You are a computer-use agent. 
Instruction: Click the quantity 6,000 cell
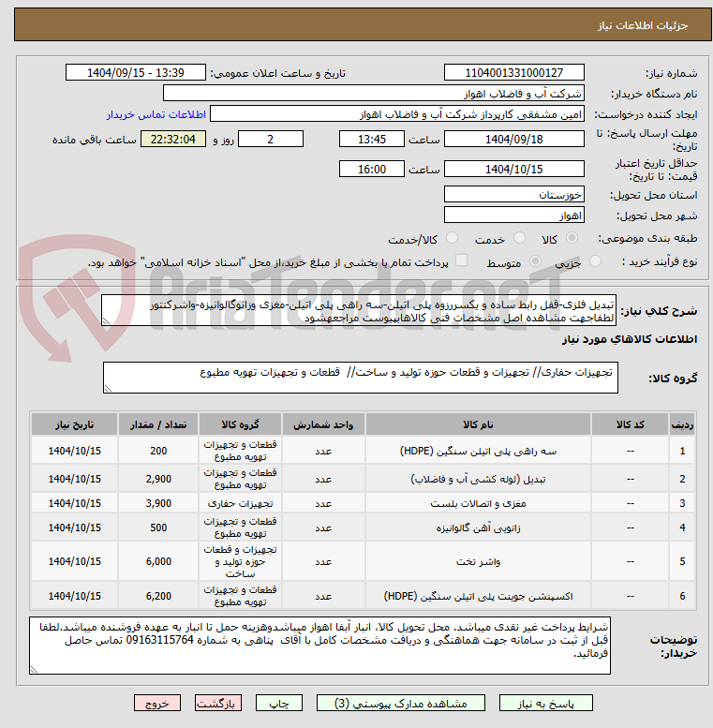point(158,562)
